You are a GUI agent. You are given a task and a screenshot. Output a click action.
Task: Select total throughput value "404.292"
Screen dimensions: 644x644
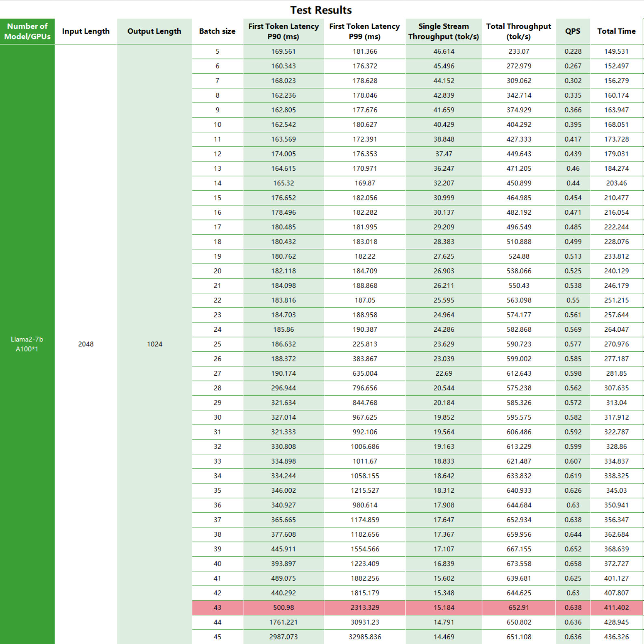tap(519, 125)
